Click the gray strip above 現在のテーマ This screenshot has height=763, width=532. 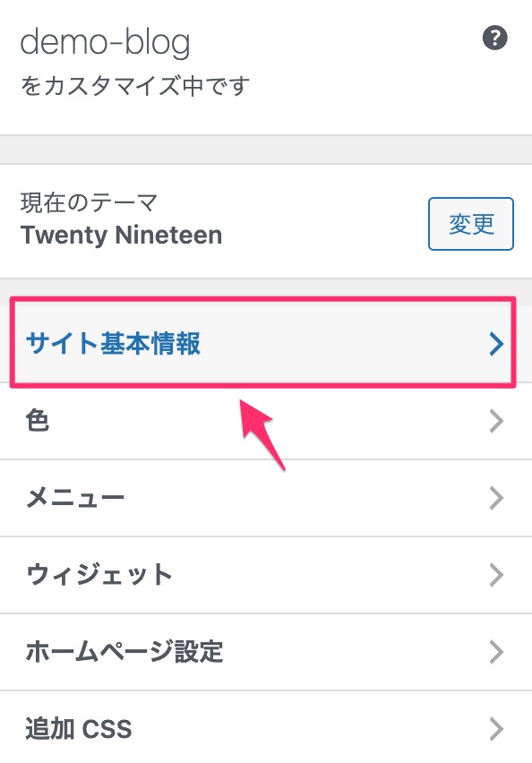pyautogui.click(x=266, y=150)
